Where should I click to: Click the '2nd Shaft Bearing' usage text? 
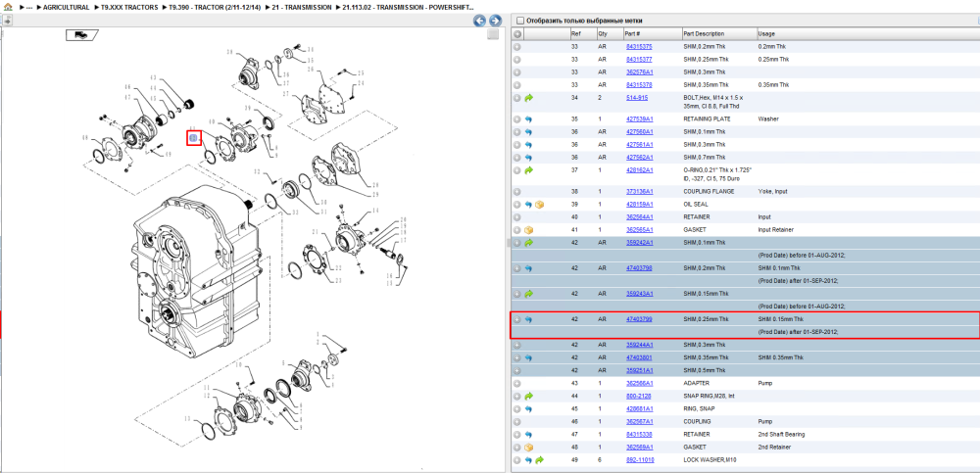click(781, 434)
